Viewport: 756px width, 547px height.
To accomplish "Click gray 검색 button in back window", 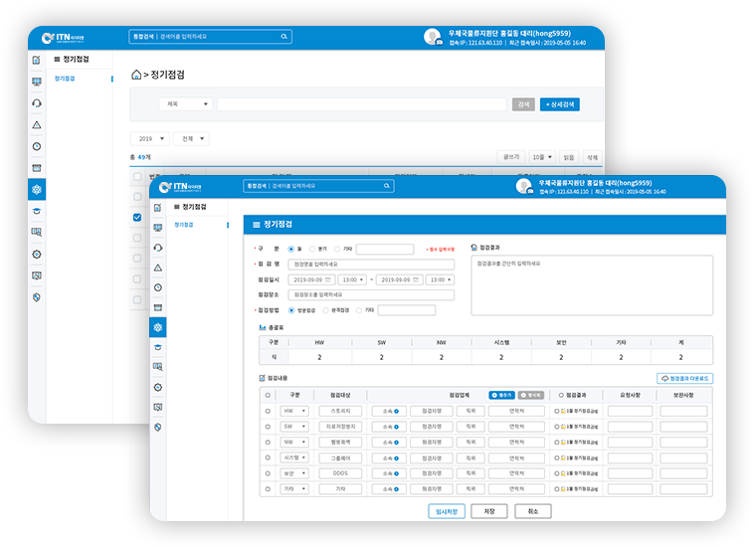I will [x=523, y=104].
